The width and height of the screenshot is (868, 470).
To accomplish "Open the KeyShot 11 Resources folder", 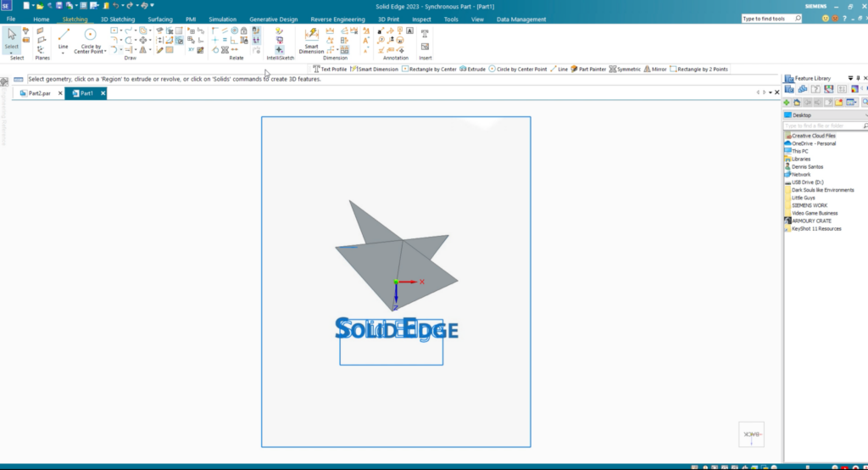I will click(813, 229).
